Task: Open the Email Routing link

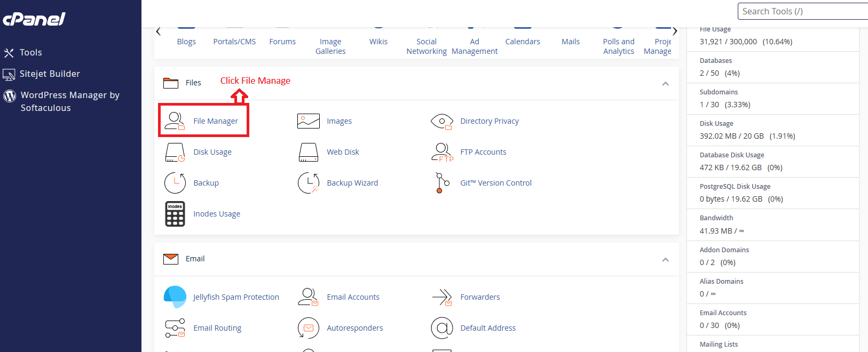Action: 217,328
